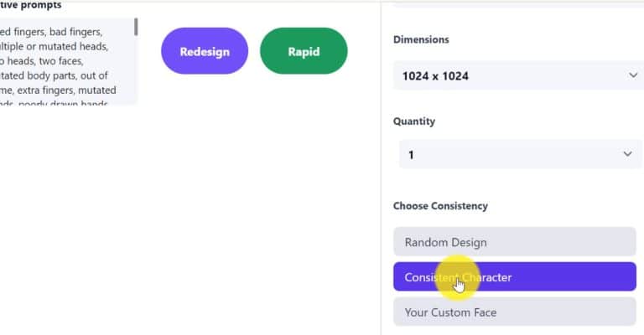Click the 1024 x 1024 value
This screenshot has width=644, height=335.
pos(436,75)
